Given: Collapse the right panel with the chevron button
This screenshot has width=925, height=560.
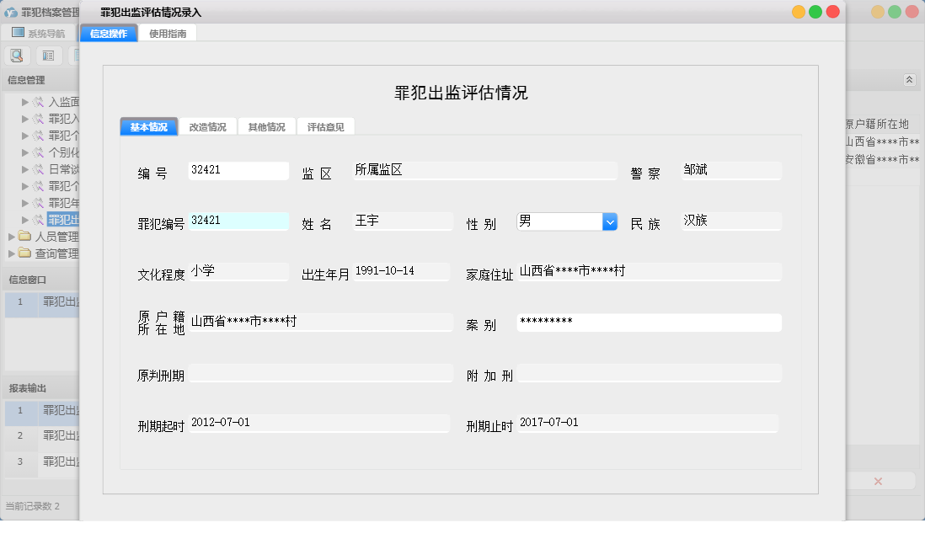Looking at the screenshot, I should click(909, 79).
